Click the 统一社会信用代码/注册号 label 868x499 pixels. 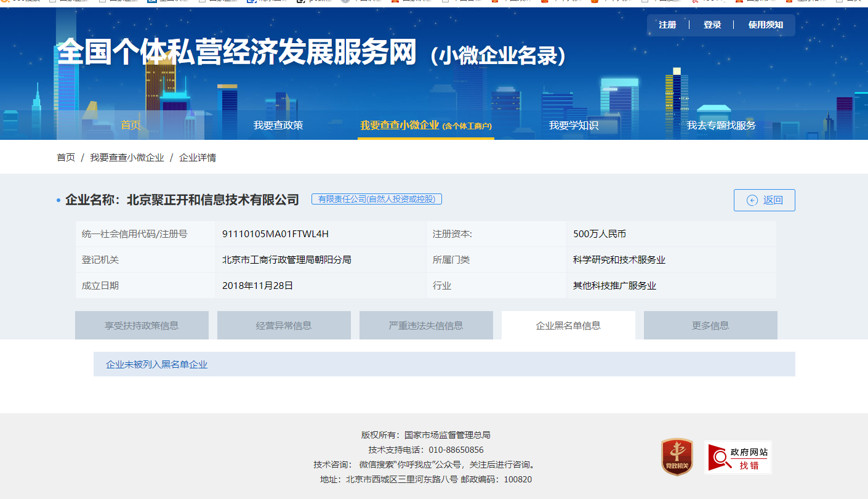click(x=135, y=234)
